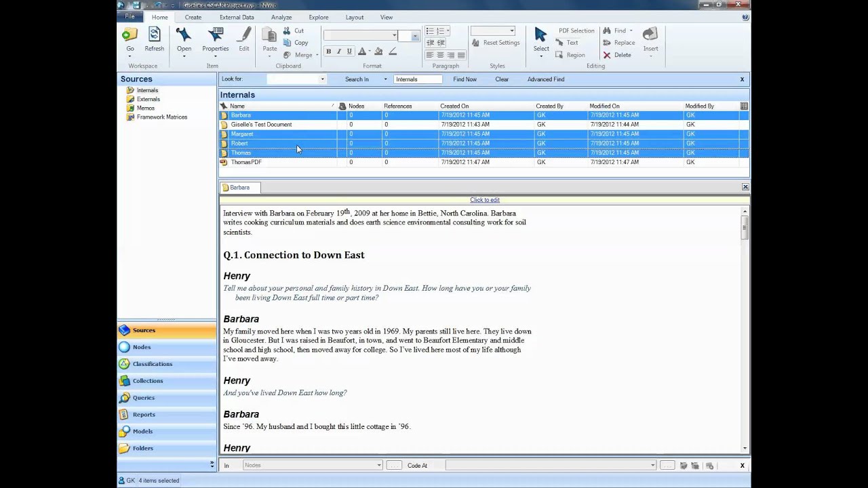Click the Clear button
Viewport: 868px width, 488px height.
point(502,79)
